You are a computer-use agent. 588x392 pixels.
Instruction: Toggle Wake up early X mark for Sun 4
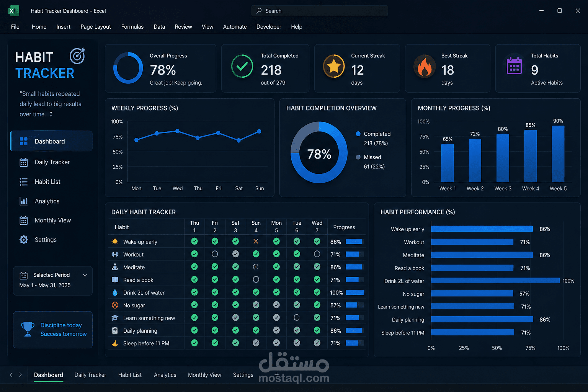point(256,241)
